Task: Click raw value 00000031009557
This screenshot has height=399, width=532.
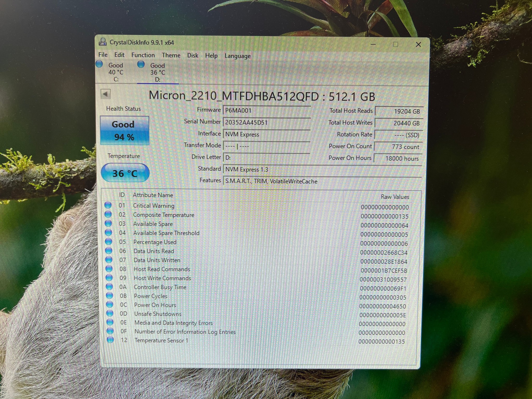Action: click(x=383, y=280)
